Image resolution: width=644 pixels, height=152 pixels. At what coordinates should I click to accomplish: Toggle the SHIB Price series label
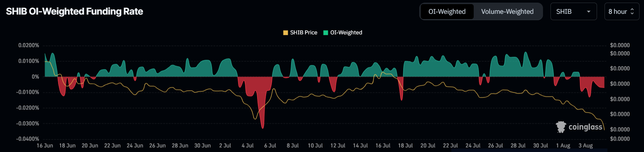pos(303,32)
